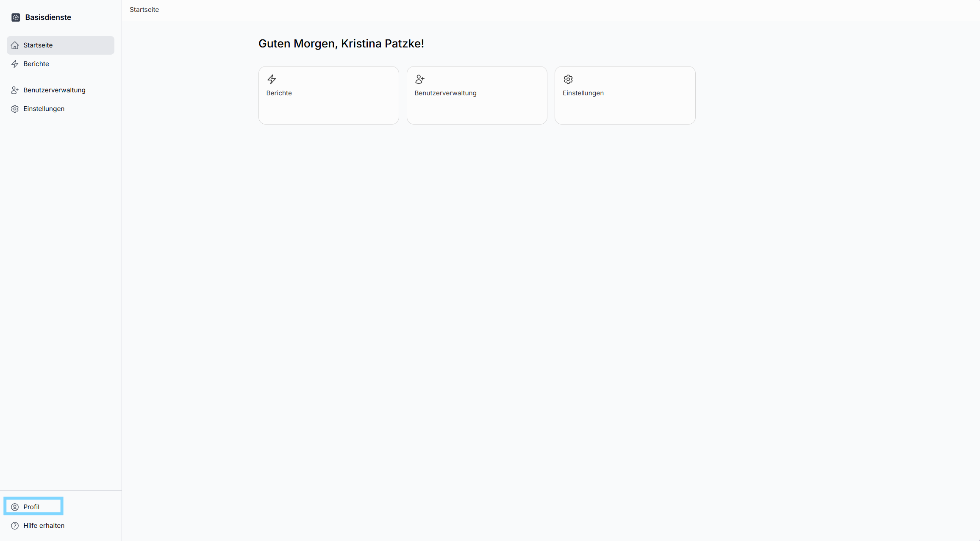Click the lightning bolt icon beside Berichte in sidebar
Screen dimensions: 980x541
[15, 64]
